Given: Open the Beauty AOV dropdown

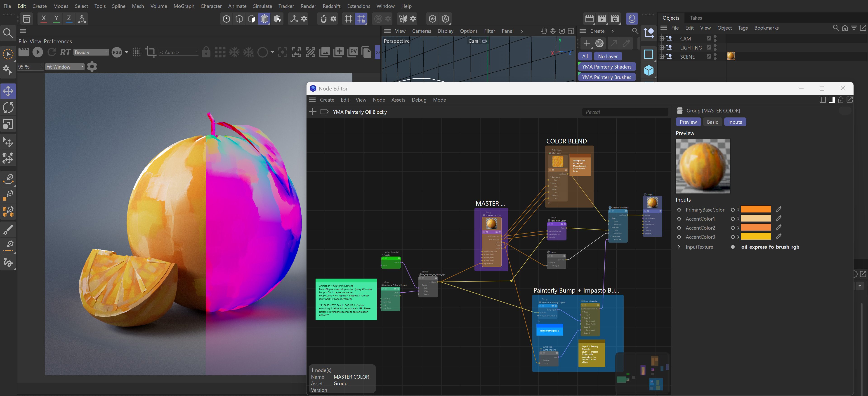Looking at the screenshot, I should click(91, 52).
